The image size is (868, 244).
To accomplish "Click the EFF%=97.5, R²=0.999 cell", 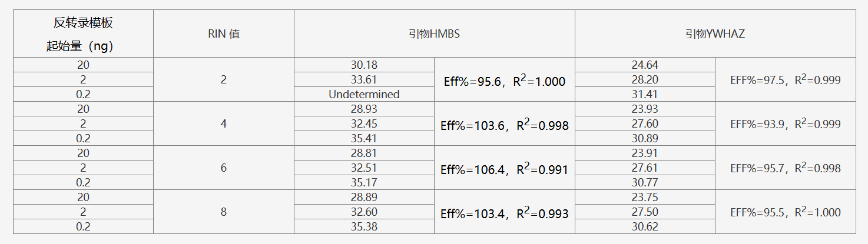I will click(x=785, y=81).
